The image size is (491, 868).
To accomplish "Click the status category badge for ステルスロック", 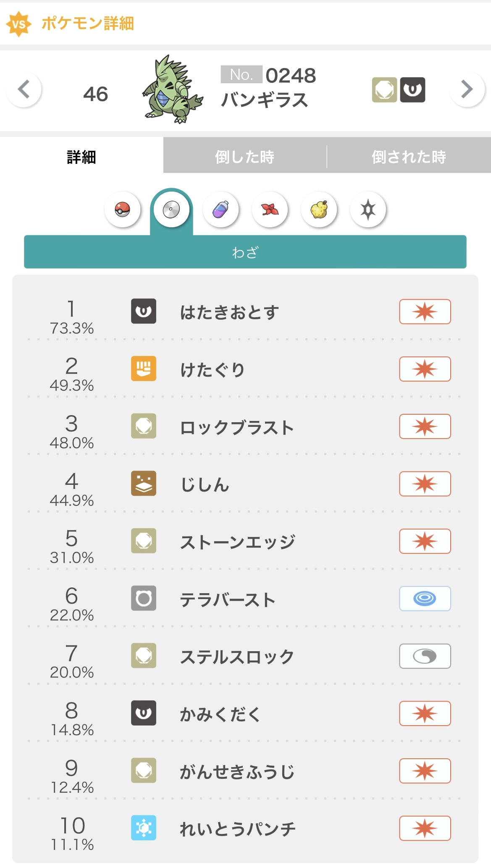I will click(x=425, y=656).
